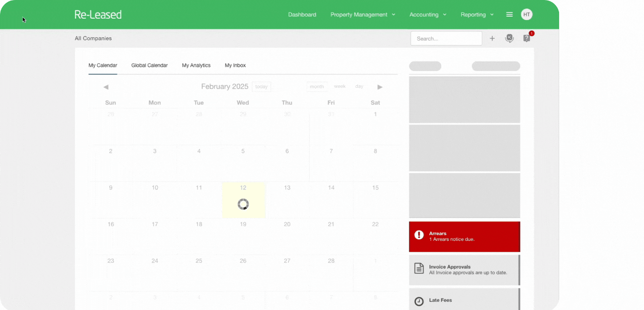Click the Invoice Approvals document icon

pos(419,268)
